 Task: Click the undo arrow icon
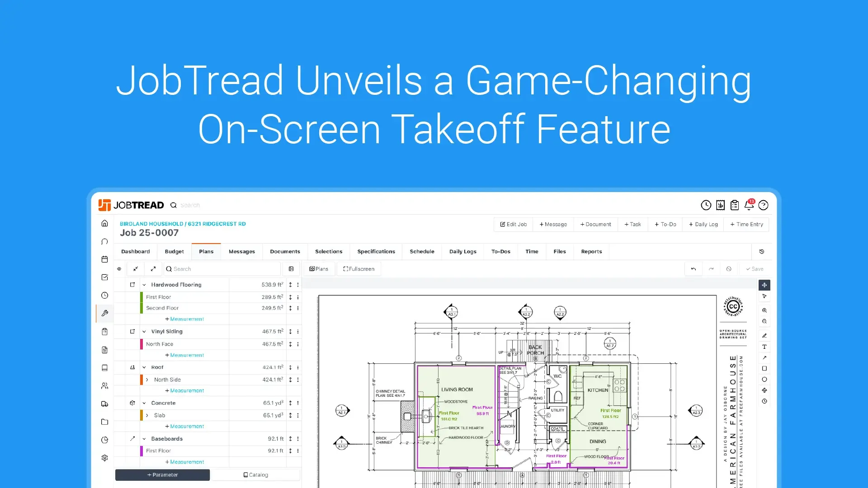[x=693, y=269]
